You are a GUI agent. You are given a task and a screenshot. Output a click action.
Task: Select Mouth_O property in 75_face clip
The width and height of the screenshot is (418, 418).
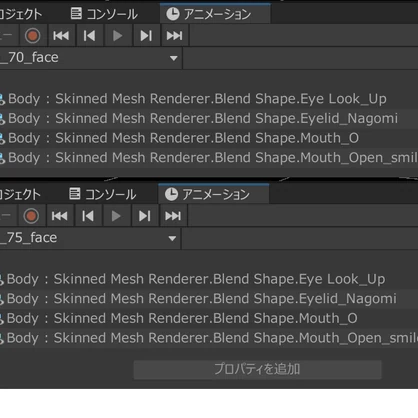pyautogui.click(x=209, y=318)
